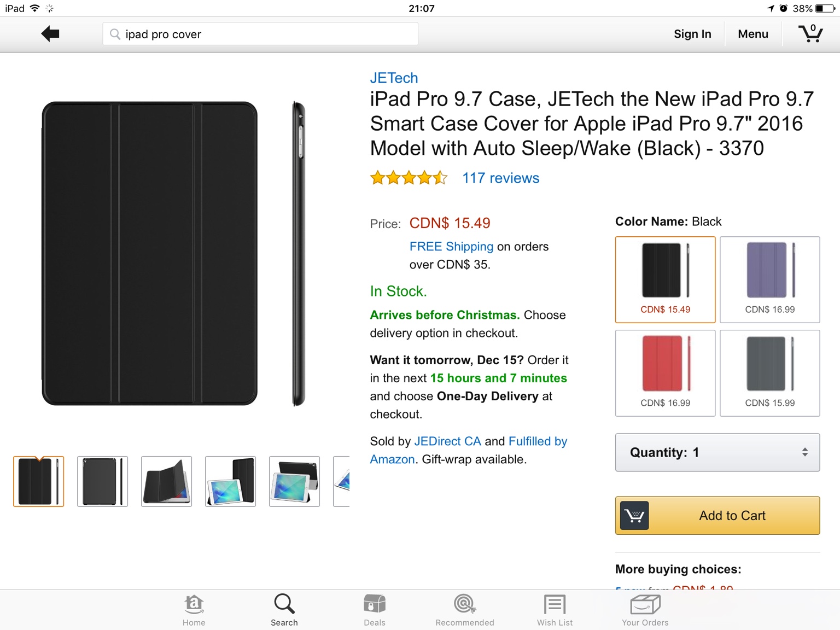View the second product thumbnail showing back
The image size is (840, 630).
pyautogui.click(x=102, y=481)
